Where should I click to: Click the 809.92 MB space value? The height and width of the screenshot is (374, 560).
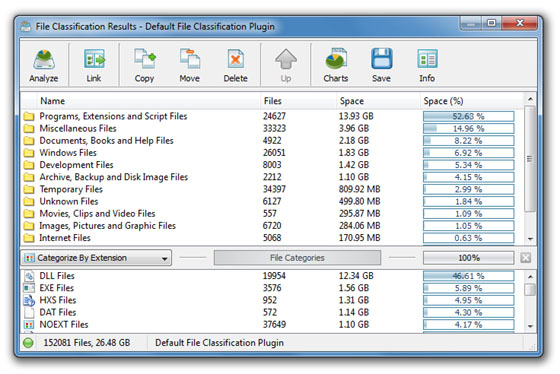[x=359, y=189]
